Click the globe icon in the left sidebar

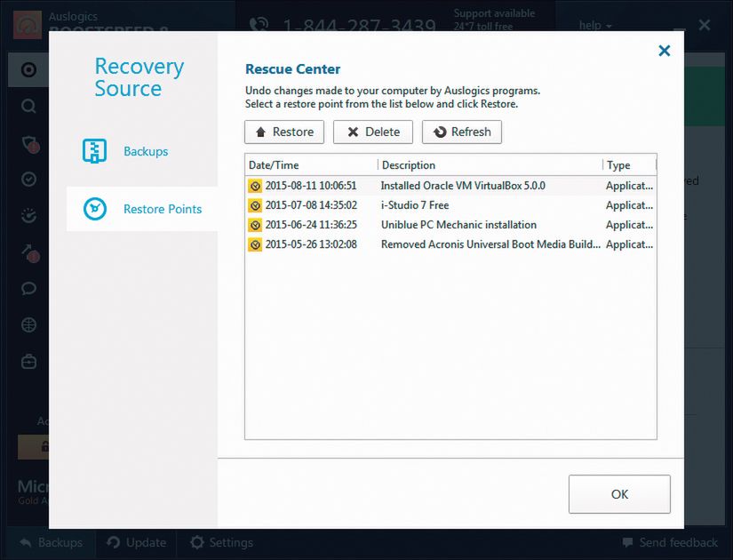28,325
